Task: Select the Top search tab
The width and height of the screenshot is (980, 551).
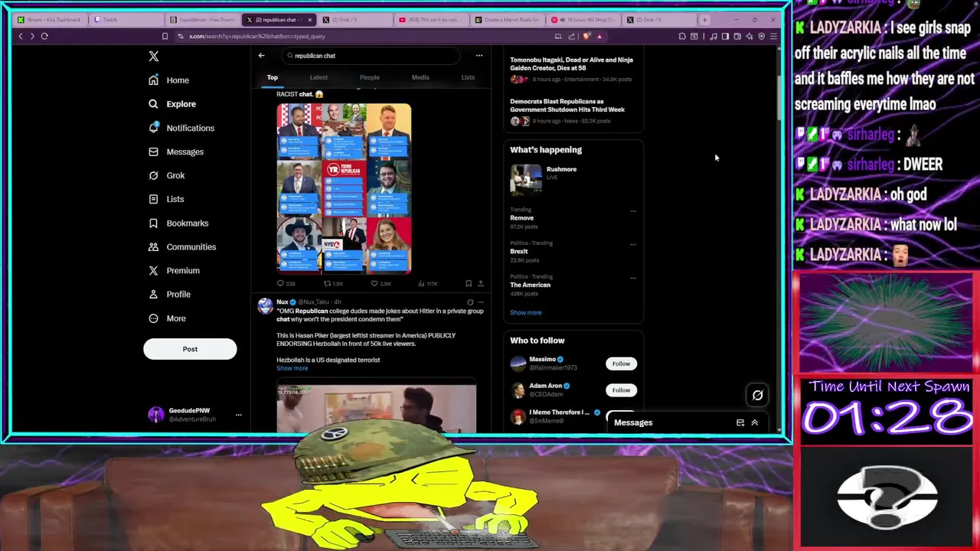Action: pos(272,77)
